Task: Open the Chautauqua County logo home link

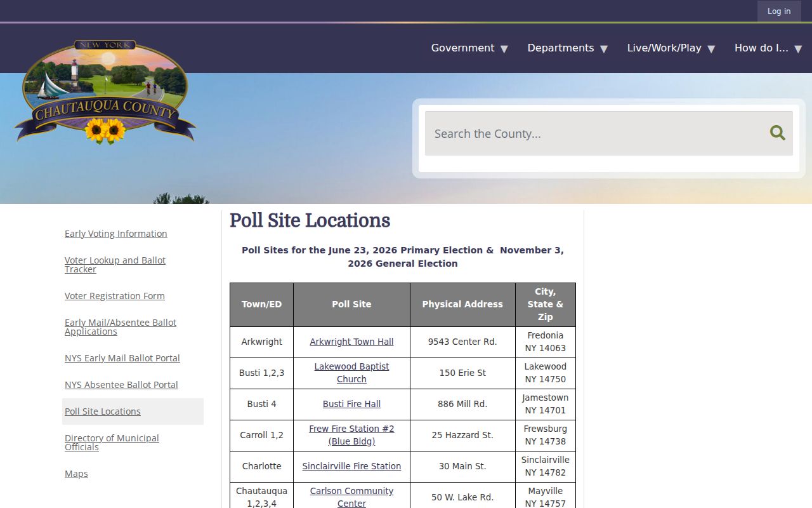Action: pyautogui.click(x=105, y=92)
